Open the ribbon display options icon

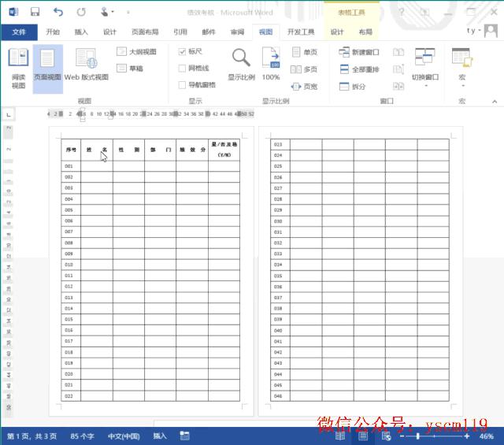424,13
